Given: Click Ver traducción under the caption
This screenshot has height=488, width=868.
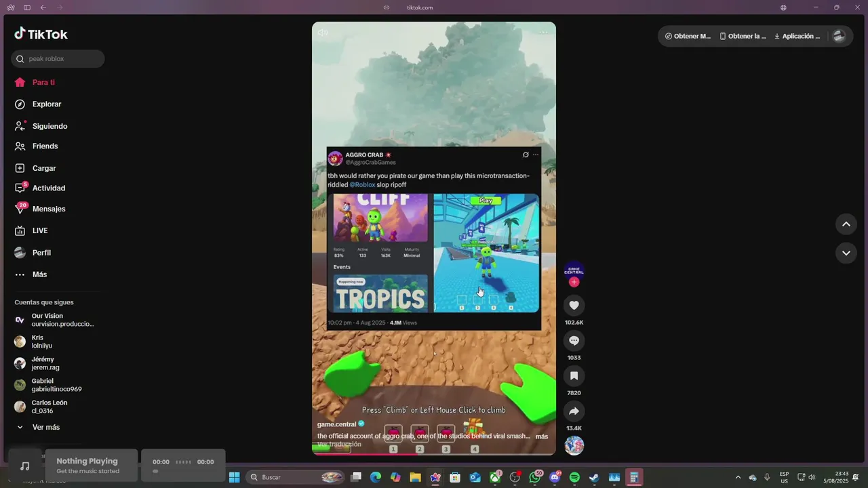Looking at the screenshot, I should [x=339, y=445].
